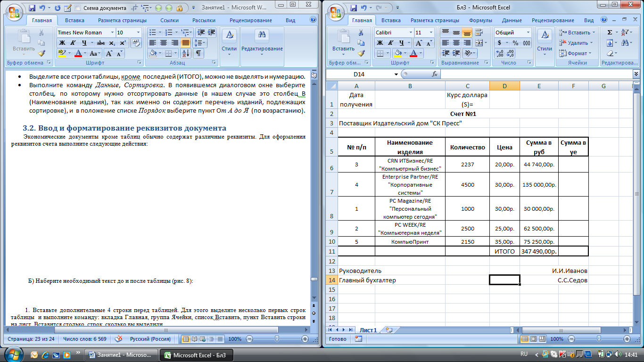Open Формулы tab in Excel
Image resolution: width=644 pixels, height=362 pixels.
pyautogui.click(x=480, y=20)
